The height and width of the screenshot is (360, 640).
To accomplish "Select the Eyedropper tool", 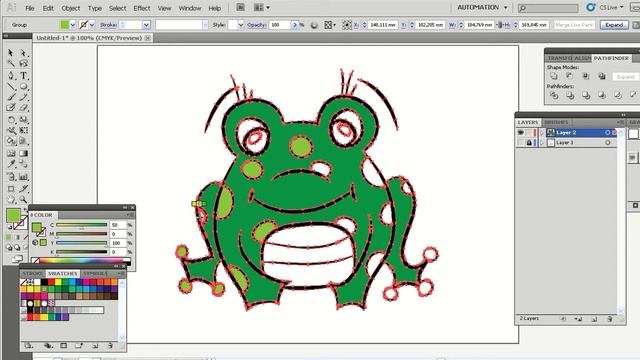I will (x=11, y=164).
